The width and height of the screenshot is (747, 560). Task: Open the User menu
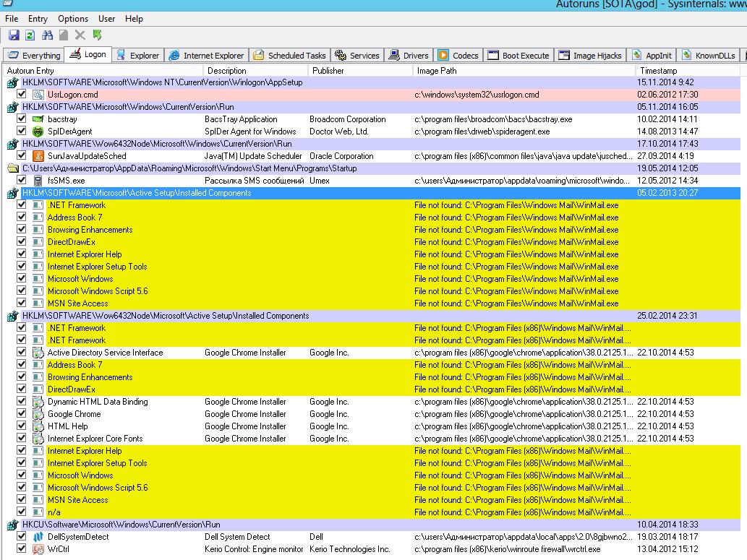click(107, 19)
